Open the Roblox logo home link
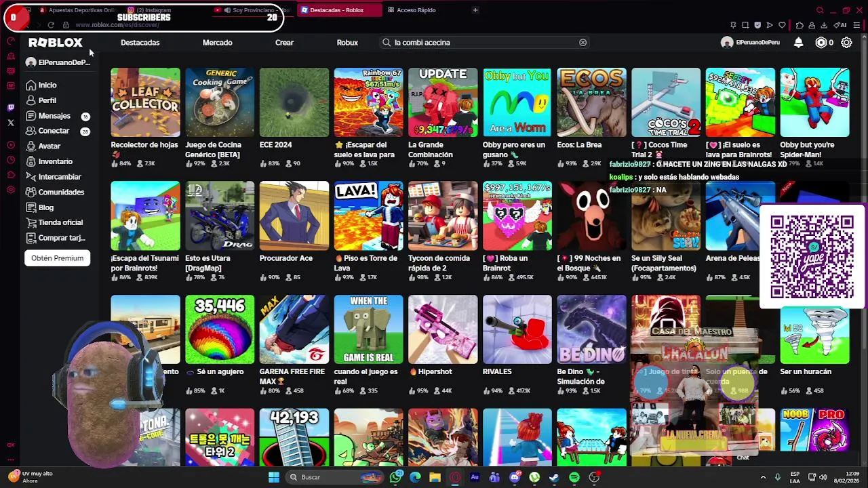868x488 pixels. point(55,43)
